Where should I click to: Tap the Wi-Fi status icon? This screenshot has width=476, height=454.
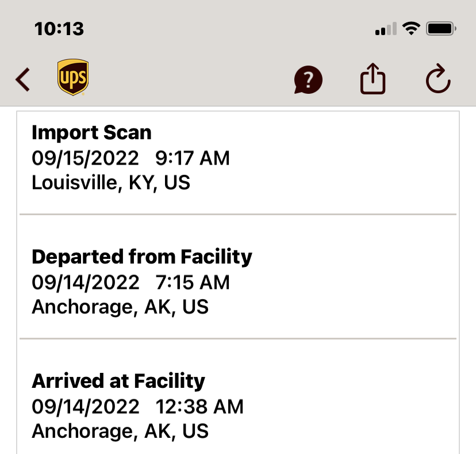click(411, 28)
